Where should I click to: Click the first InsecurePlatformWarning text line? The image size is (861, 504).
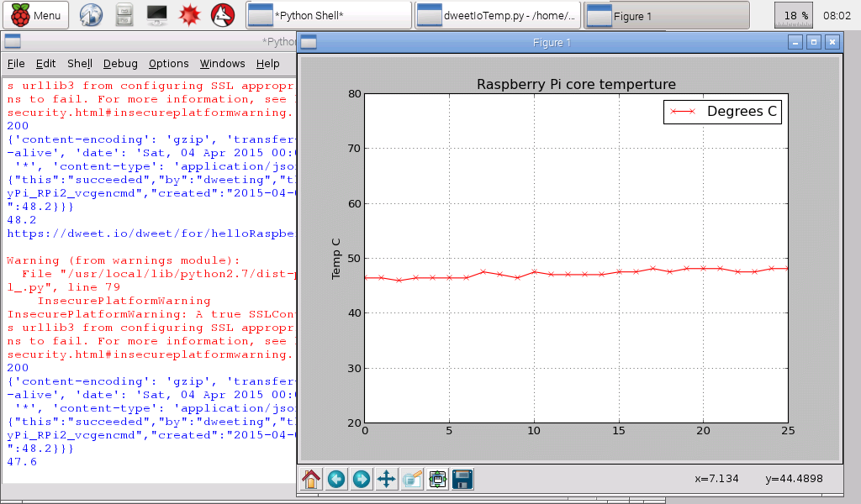point(124,301)
